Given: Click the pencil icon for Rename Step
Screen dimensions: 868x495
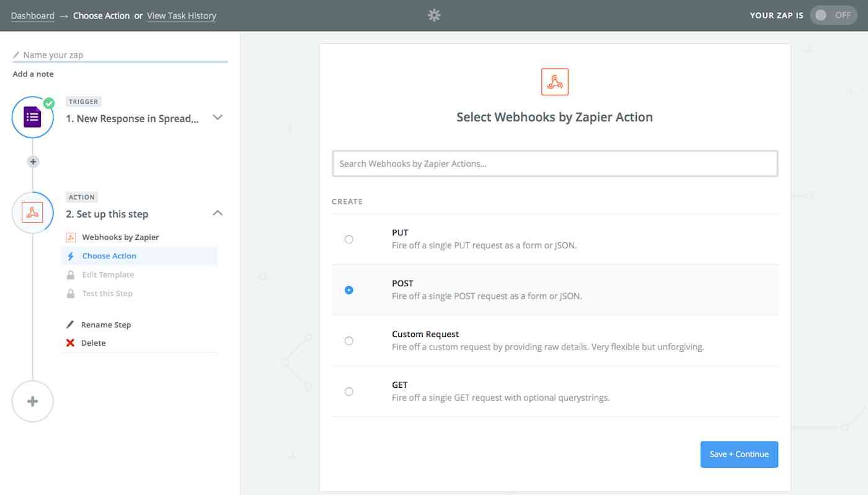Looking at the screenshot, I should [x=70, y=324].
